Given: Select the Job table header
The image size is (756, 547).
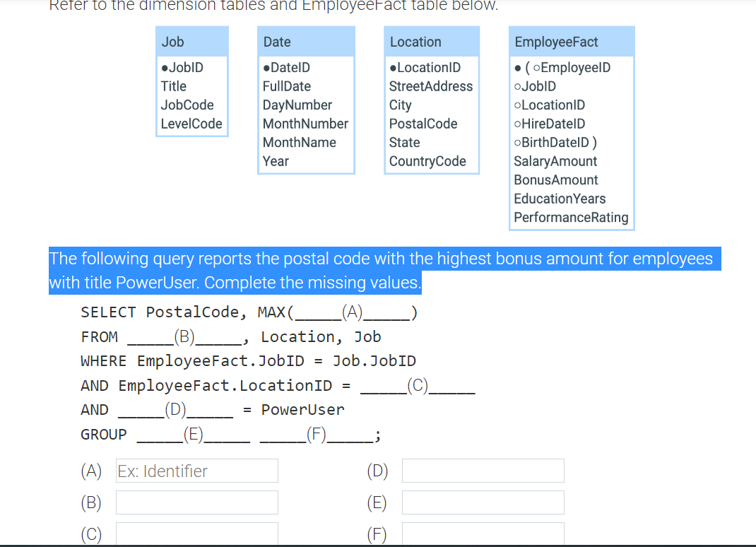Looking at the screenshot, I should (x=172, y=42).
